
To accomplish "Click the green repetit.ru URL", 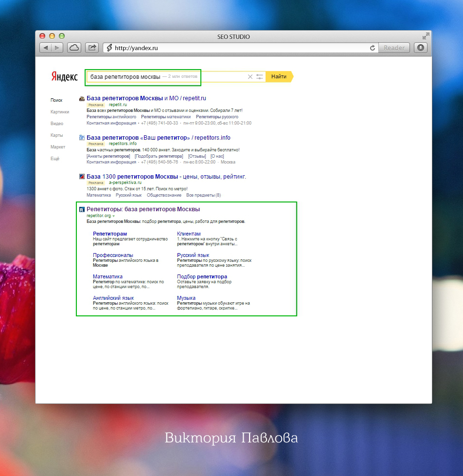I will pyautogui.click(x=118, y=105).
